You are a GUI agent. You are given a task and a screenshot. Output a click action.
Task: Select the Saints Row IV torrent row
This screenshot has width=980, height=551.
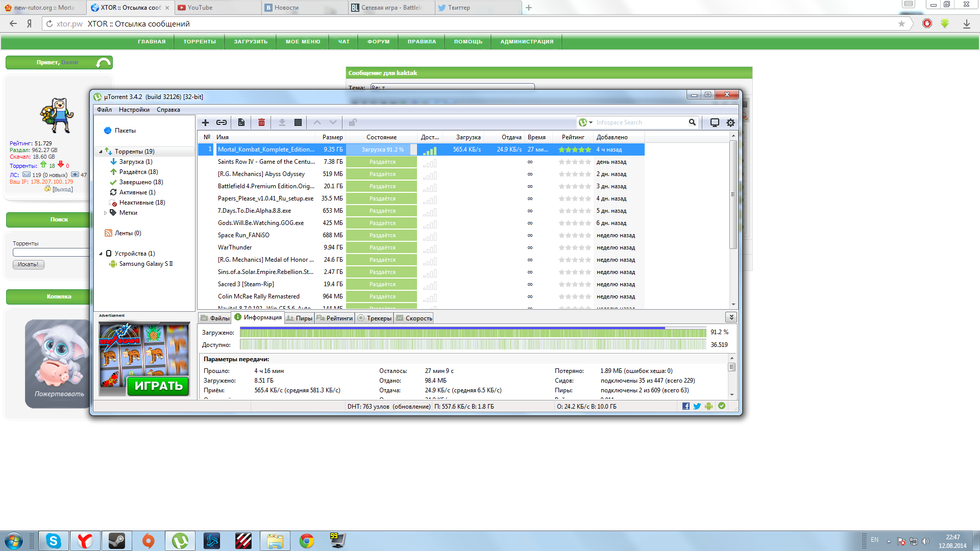pyautogui.click(x=421, y=162)
